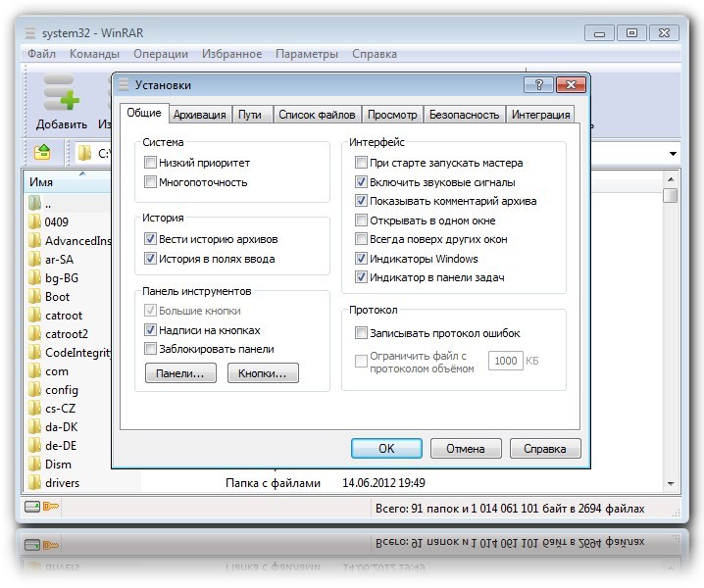Enable Записывать протокол ошибок
704x588 pixels.
361,333
